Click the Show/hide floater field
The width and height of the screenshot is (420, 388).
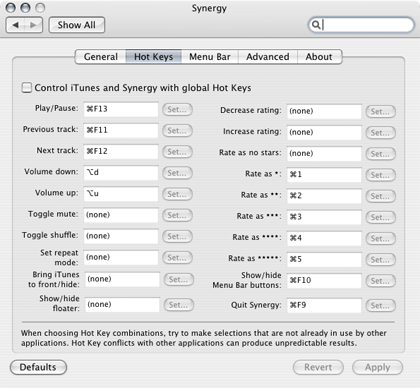tap(122, 305)
